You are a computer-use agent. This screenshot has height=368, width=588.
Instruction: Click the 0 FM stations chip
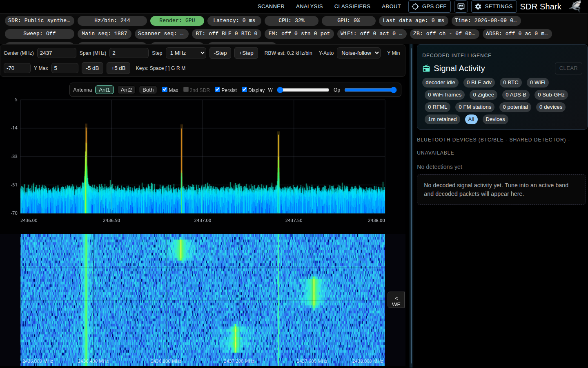(475, 107)
